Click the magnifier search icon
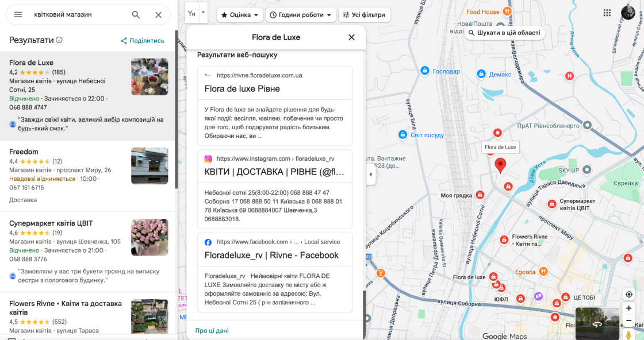 click(x=136, y=15)
